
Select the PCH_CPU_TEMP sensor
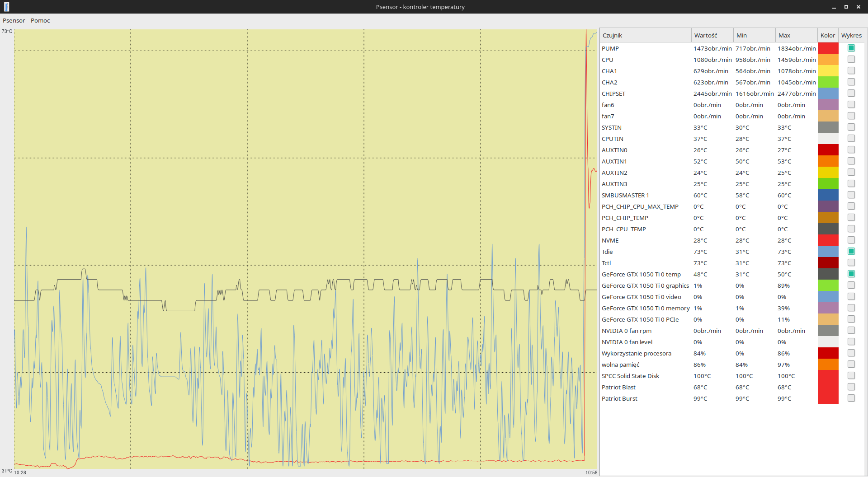[x=624, y=229]
